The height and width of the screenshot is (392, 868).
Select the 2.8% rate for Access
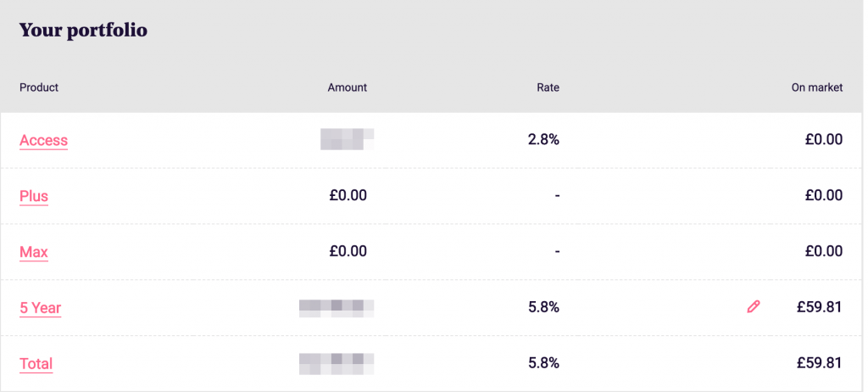pos(543,139)
